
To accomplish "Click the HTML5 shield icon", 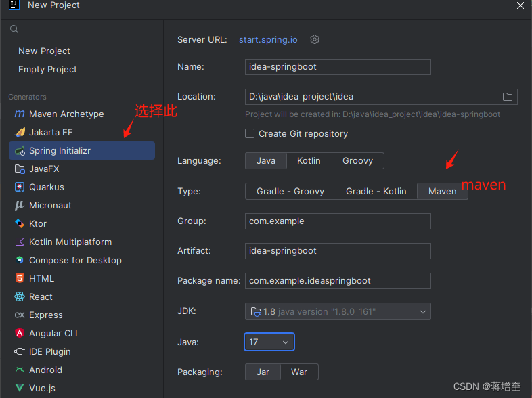I will pos(20,278).
